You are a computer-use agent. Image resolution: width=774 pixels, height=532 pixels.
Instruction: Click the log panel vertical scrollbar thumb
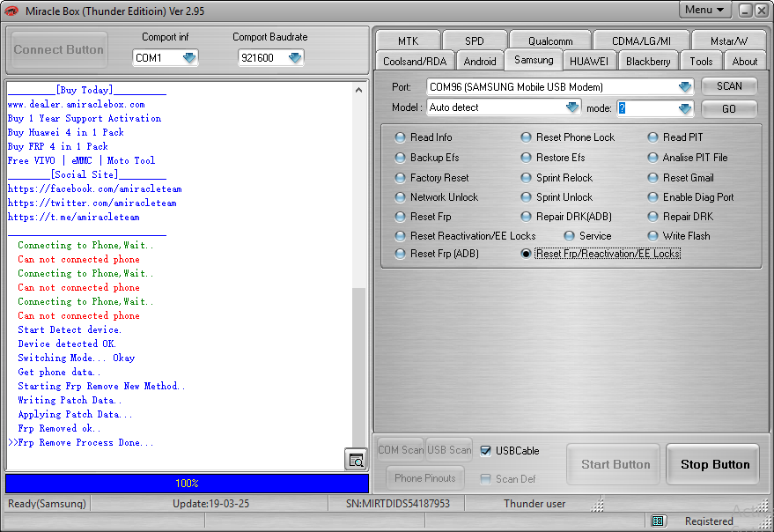pyautogui.click(x=359, y=366)
